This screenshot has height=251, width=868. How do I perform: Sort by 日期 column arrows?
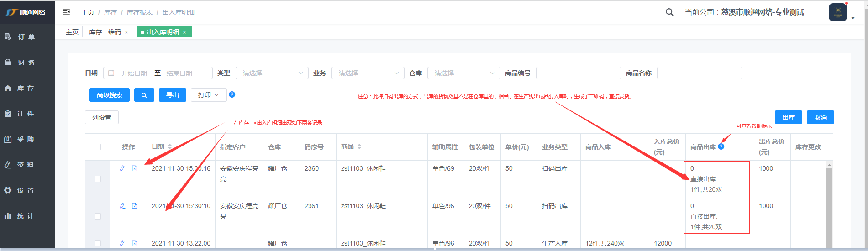170,146
